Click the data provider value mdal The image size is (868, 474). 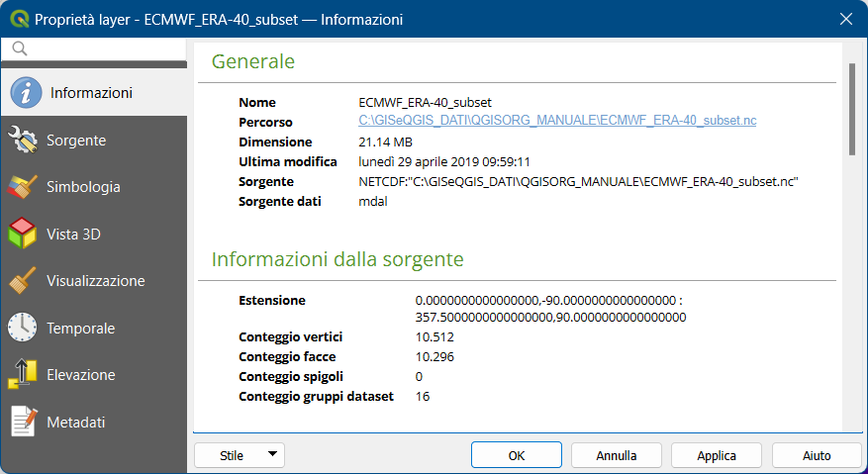pyautogui.click(x=373, y=202)
